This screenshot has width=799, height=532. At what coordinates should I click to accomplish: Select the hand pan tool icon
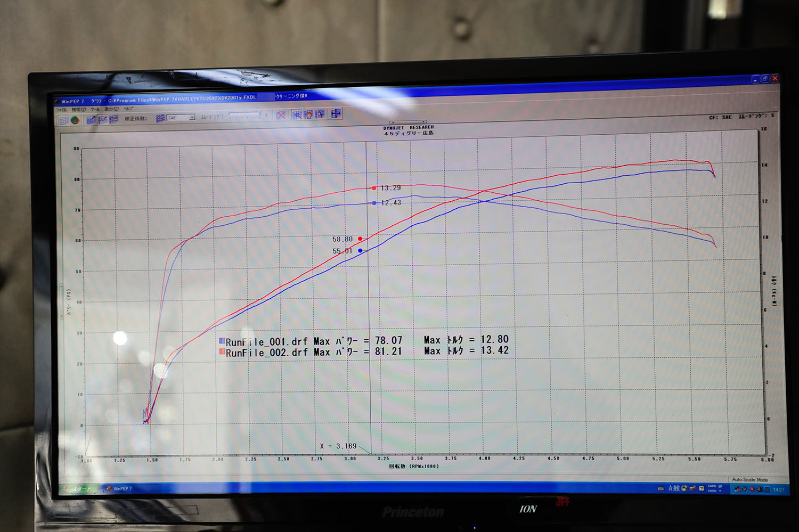[308, 114]
